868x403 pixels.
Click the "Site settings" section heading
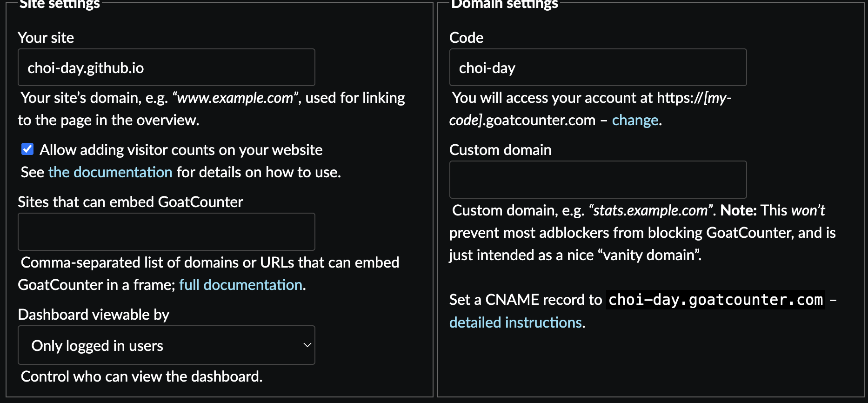tap(60, 5)
